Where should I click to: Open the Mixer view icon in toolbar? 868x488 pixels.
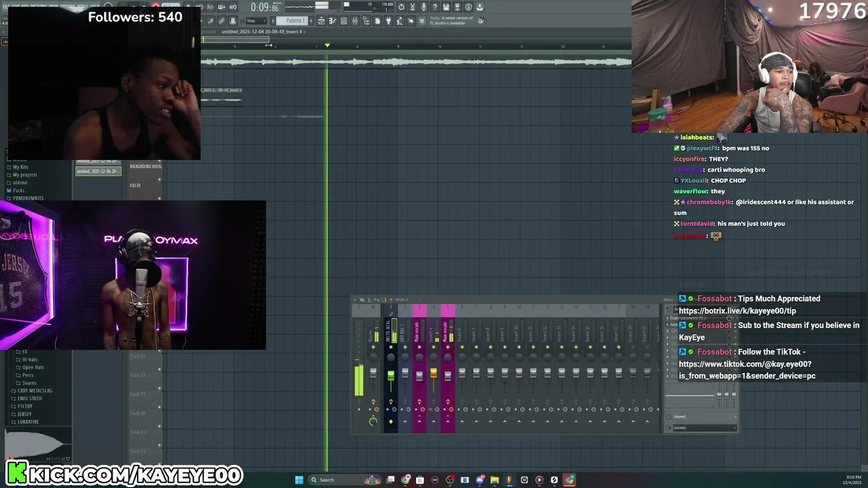point(355,21)
